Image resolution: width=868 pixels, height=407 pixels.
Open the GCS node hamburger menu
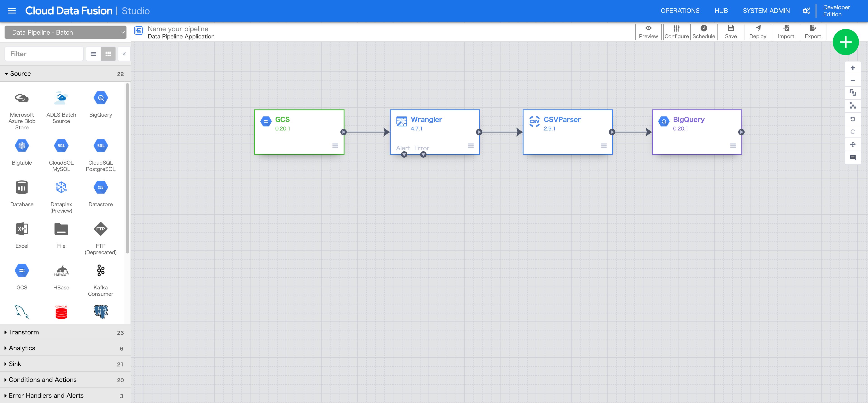tap(335, 146)
